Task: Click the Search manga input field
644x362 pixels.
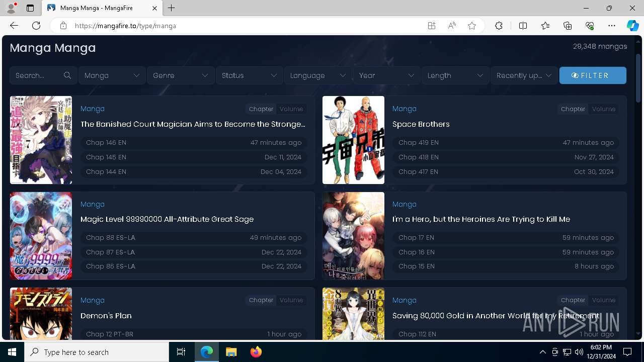Action: (43, 75)
